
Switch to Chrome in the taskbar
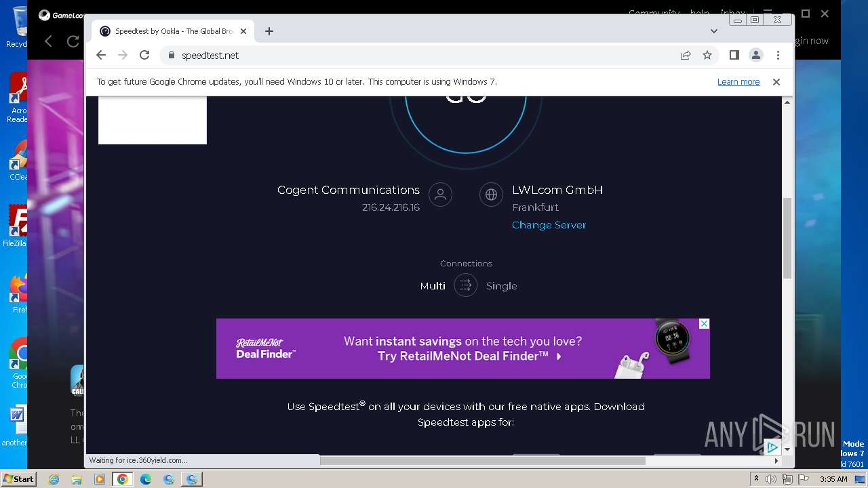pos(123,479)
